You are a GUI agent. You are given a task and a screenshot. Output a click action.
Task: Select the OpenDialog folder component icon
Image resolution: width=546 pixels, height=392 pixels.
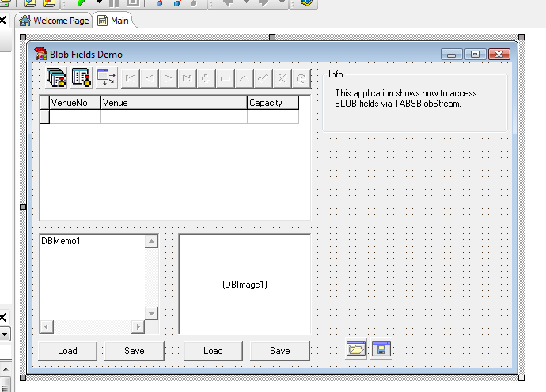[x=356, y=349]
